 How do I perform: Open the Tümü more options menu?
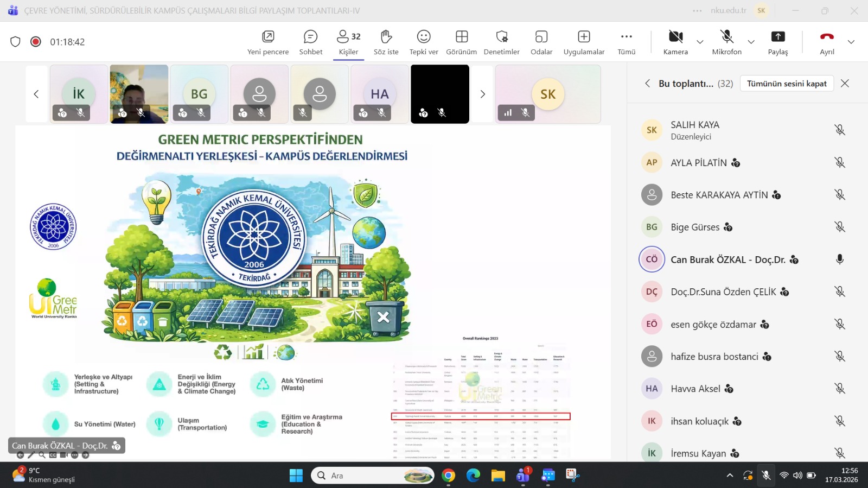click(626, 42)
